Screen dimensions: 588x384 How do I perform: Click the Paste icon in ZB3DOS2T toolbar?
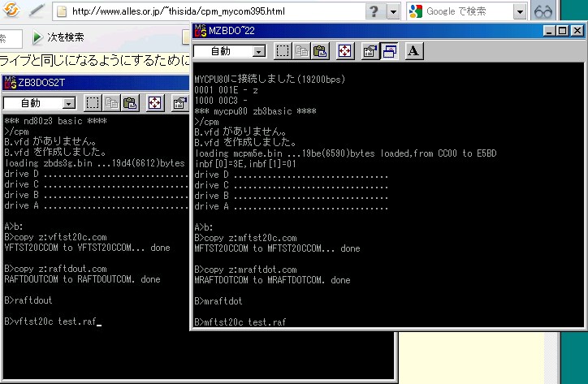pos(130,103)
